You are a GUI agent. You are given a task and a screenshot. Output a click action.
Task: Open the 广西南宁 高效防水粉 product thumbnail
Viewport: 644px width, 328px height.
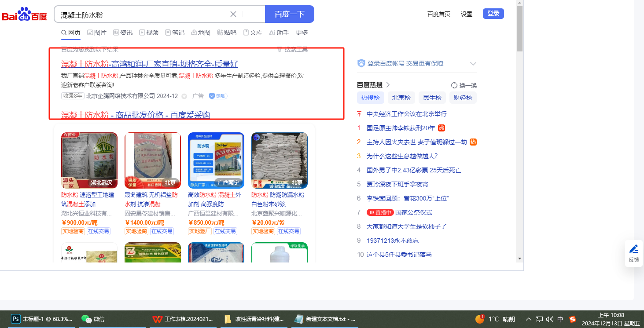pos(216,160)
